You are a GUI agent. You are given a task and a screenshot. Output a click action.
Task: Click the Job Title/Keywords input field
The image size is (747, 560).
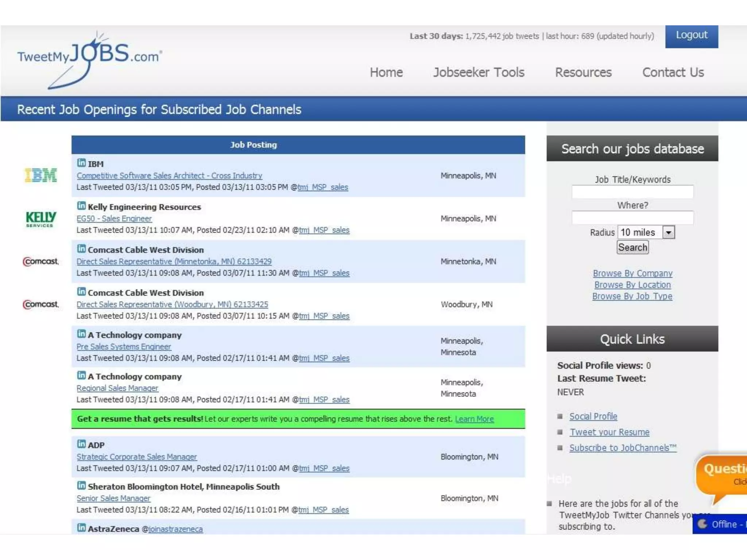point(632,192)
